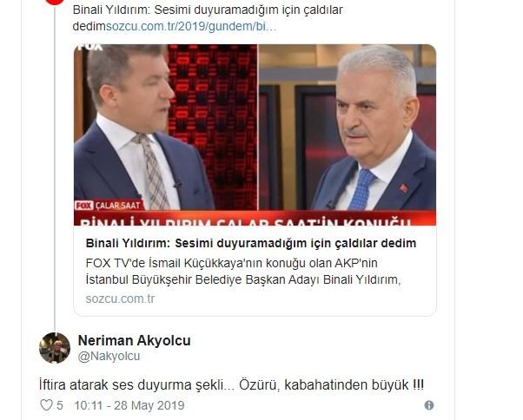
Task: Click the man with the blue dotted tie
Action: click(374, 128)
